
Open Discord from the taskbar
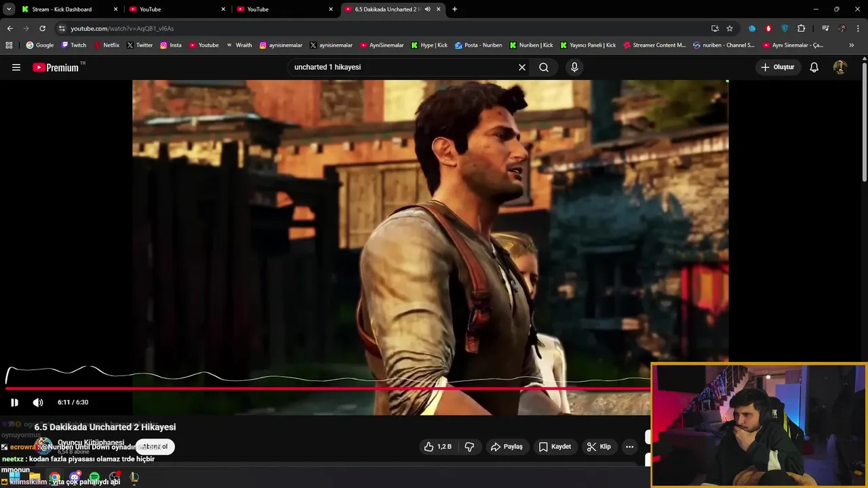(x=75, y=478)
